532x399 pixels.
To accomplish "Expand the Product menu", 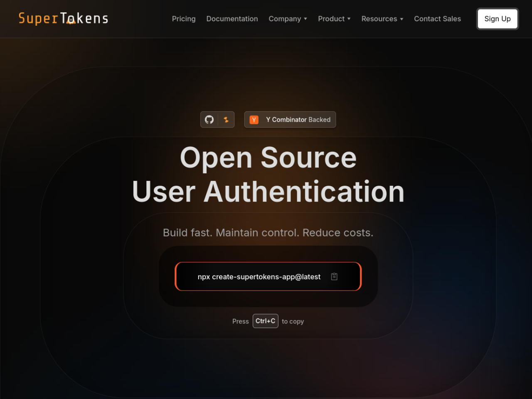I will coord(334,19).
